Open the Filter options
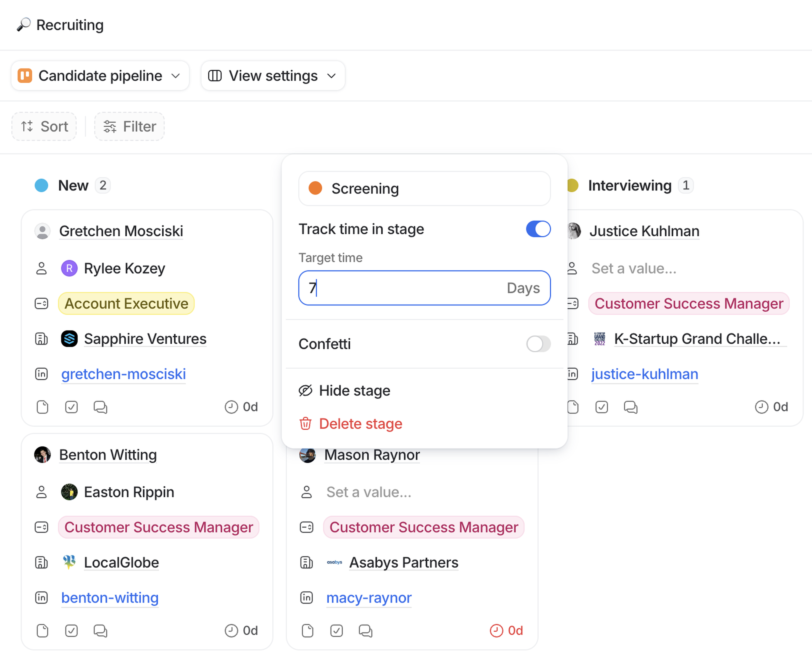 pos(130,126)
